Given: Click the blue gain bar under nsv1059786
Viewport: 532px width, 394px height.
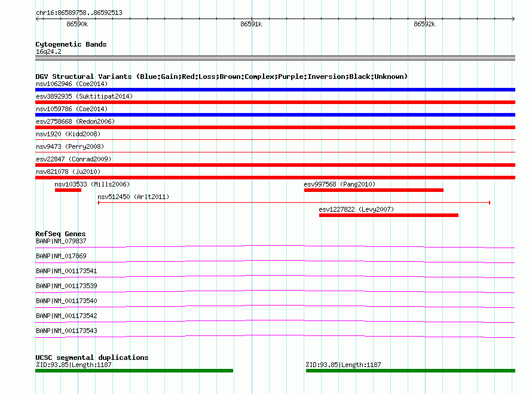Looking at the screenshot, I should [275, 115].
